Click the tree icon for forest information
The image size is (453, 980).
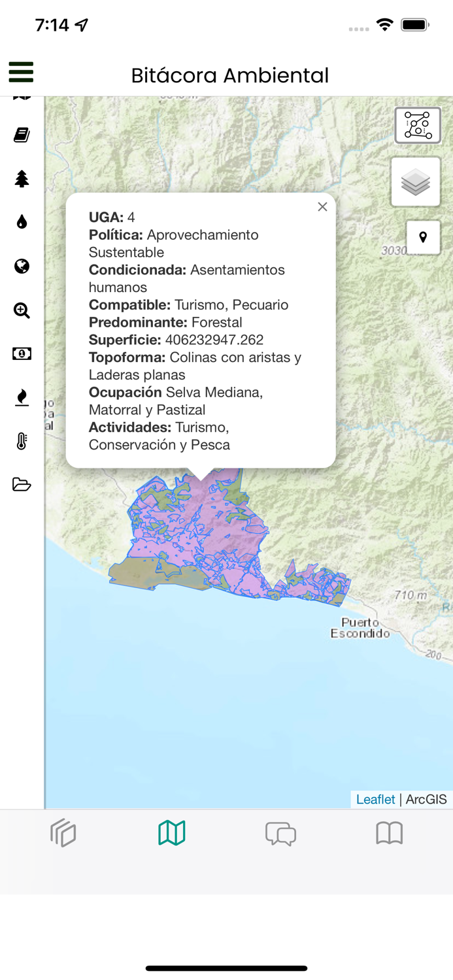(x=20, y=178)
